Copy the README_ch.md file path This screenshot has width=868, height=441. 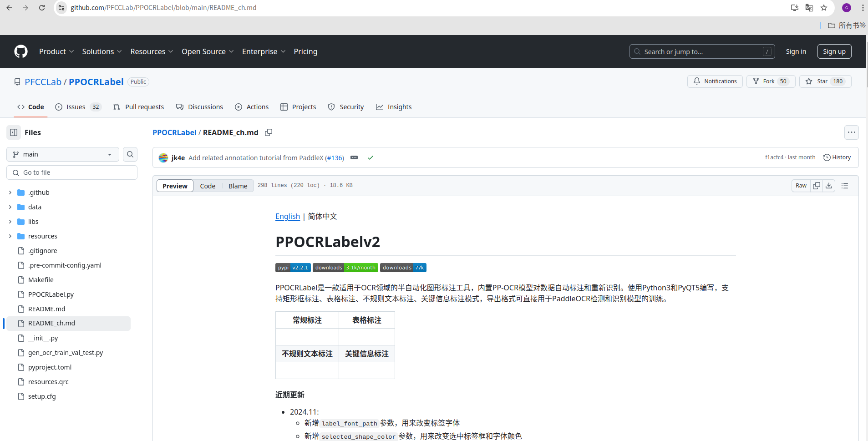coord(269,132)
